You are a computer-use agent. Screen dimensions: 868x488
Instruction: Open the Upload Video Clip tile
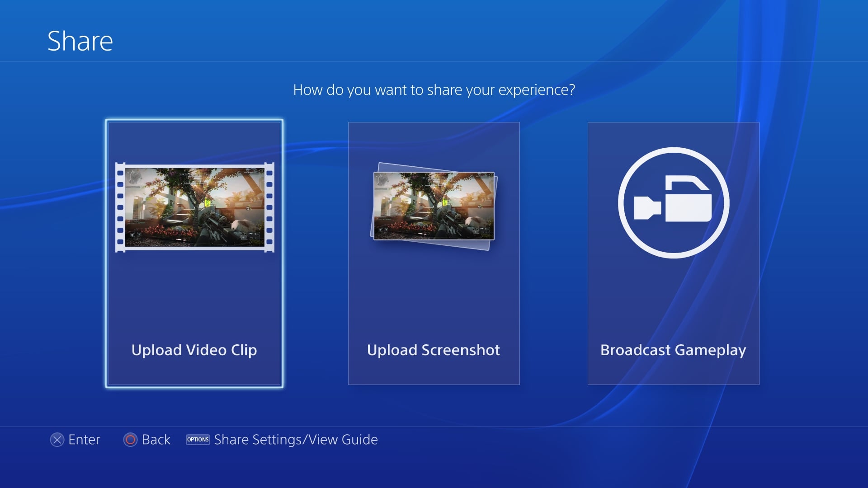pos(194,253)
